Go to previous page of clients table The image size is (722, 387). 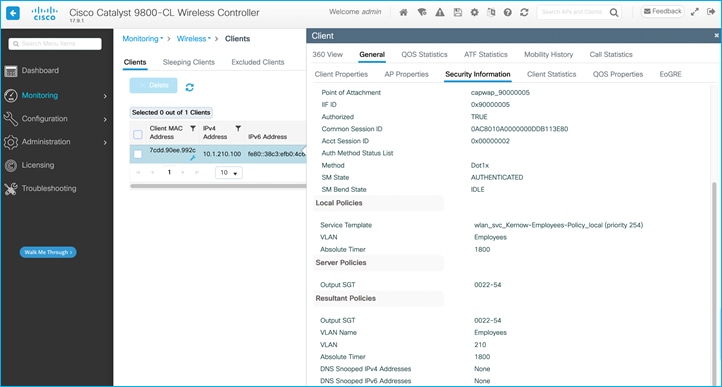tap(152, 172)
